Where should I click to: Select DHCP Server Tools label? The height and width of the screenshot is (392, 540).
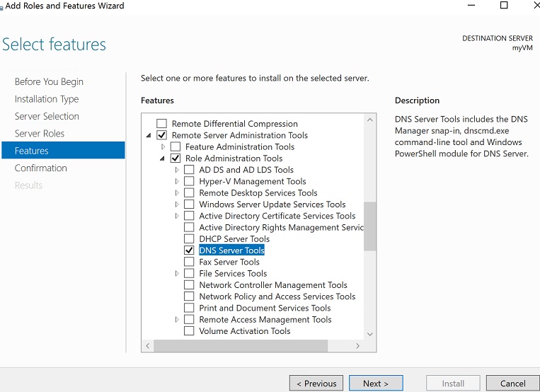234,239
